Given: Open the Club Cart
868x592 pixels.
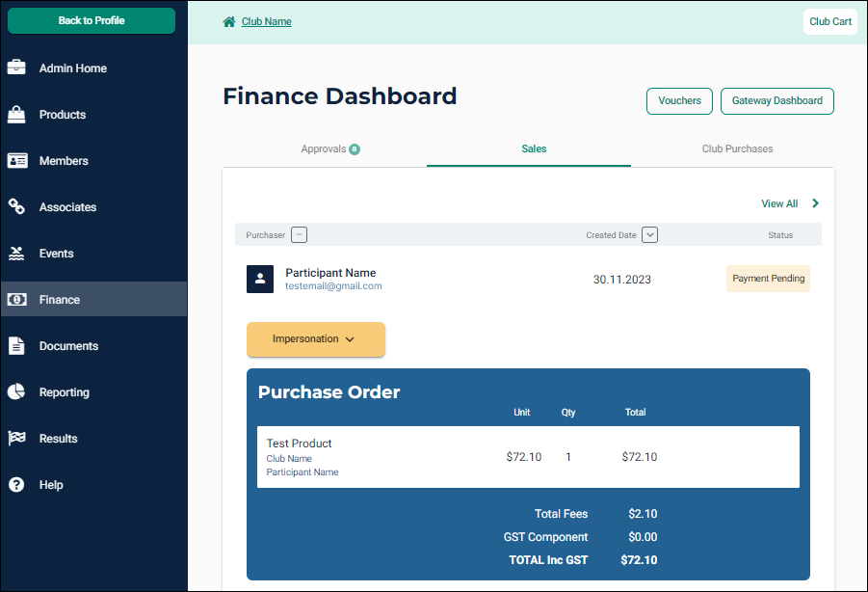Looking at the screenshot, I should pos(830,21).
